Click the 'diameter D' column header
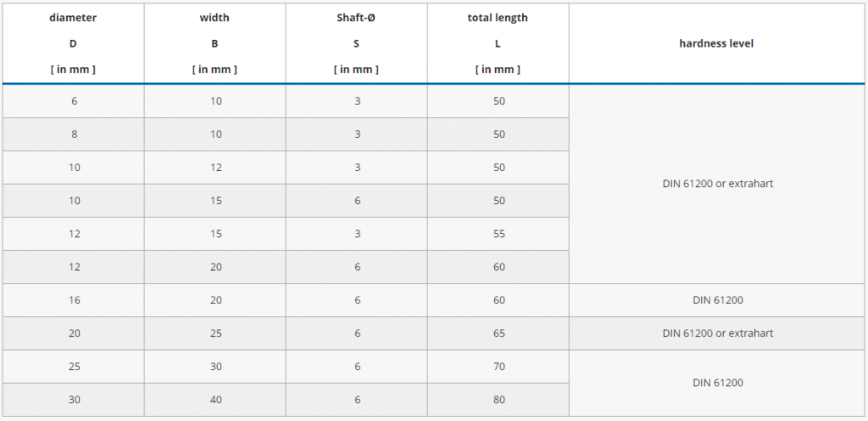The width and height of the screenshot is (868, 421). pyautogui.click(x=75, y=43)
